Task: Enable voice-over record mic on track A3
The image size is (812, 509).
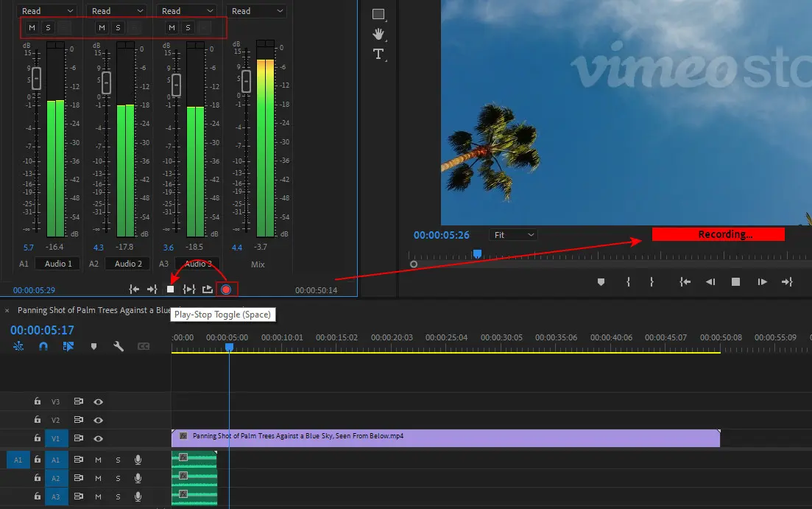Action: 138,496
